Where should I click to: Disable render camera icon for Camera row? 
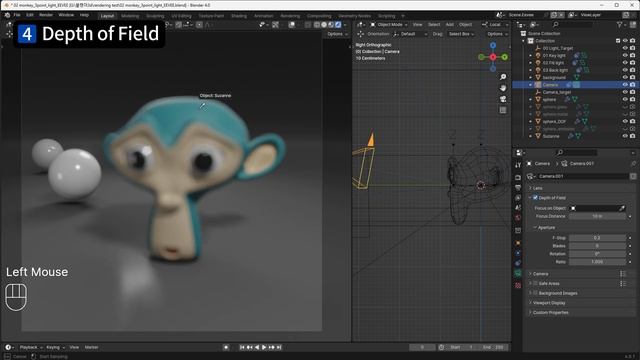coord(632,84)
